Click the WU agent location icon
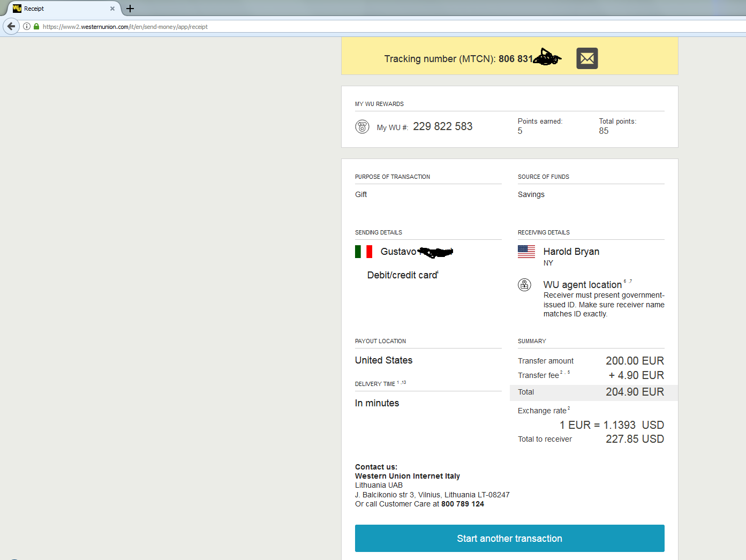Viewport: 746px width, 560px height. pyautogui.click(x=525, y=285)
